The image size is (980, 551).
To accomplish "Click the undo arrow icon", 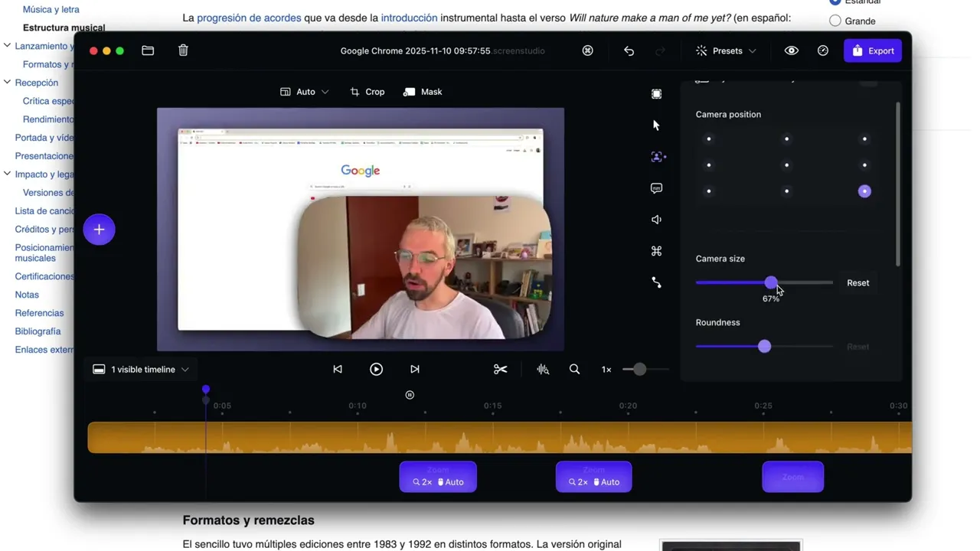I will point(629,51).
